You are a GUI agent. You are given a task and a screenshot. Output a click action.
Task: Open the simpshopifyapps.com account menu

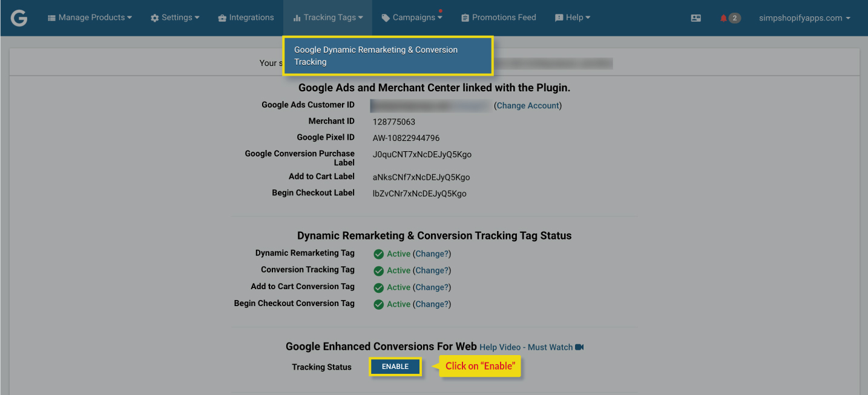[x=804, y=18]
